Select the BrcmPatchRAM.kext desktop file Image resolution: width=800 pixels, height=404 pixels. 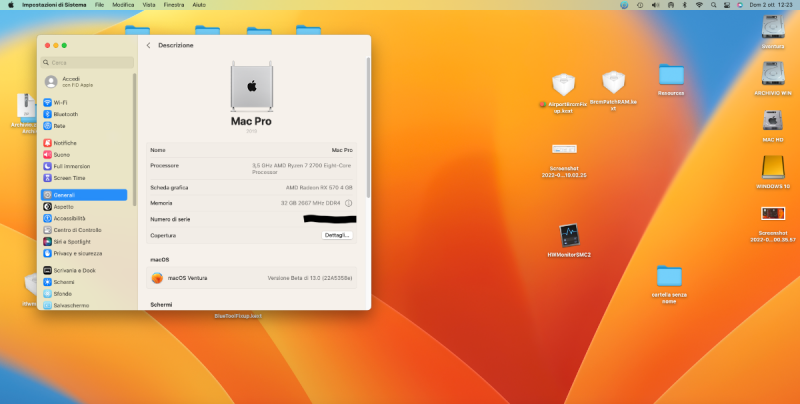pos(613,83)
